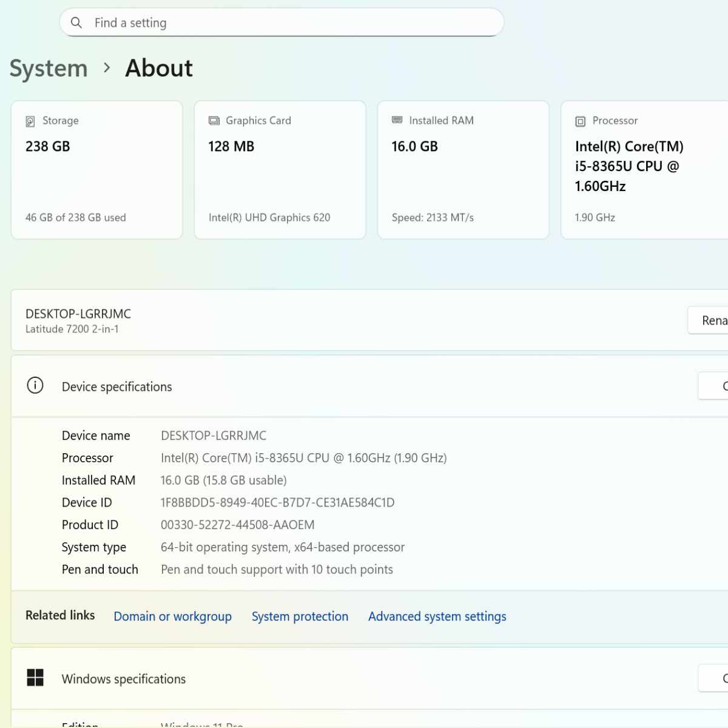Open Advanced system settings link
Screen dimensions: 728x728
click(437, 616)
